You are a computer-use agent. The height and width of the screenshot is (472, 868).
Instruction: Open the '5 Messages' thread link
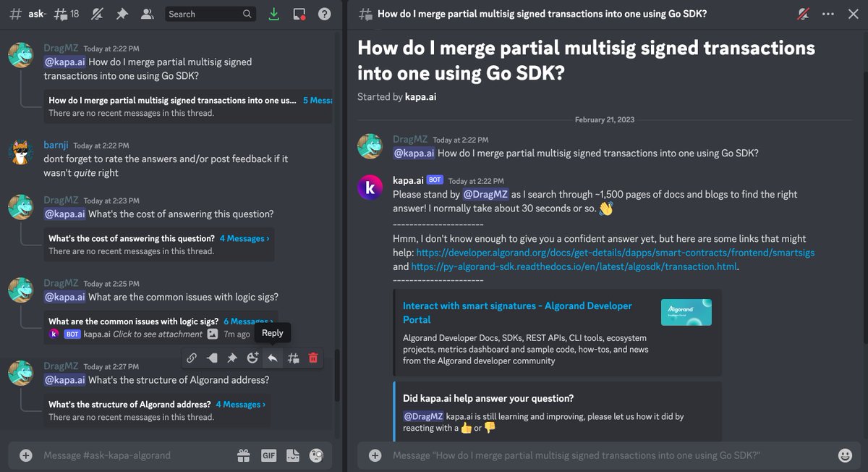click(x=318, y=101)
